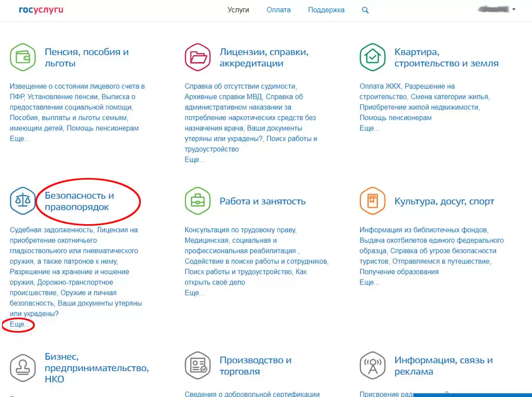Click the briefcase icon for Работа и занятость
This screenshot has height=397, width=532.
click(x=197, y=201)
